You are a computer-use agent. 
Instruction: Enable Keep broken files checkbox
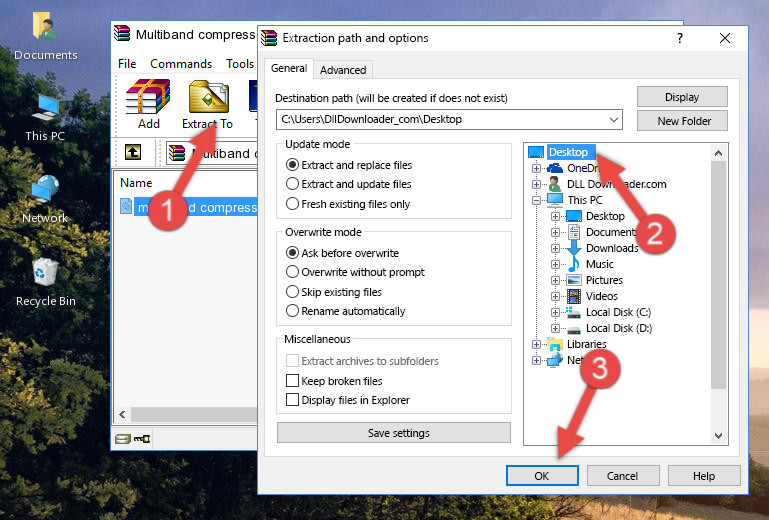(292, 381)
